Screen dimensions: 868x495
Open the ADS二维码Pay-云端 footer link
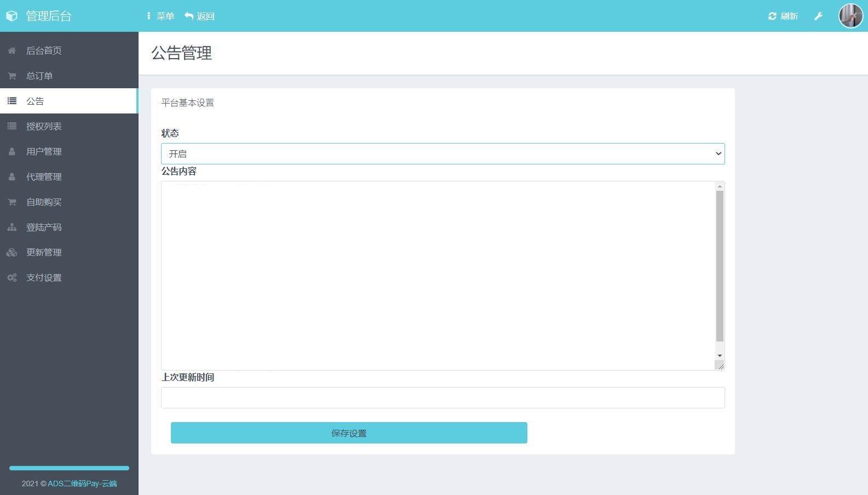(x=82, y=483)
